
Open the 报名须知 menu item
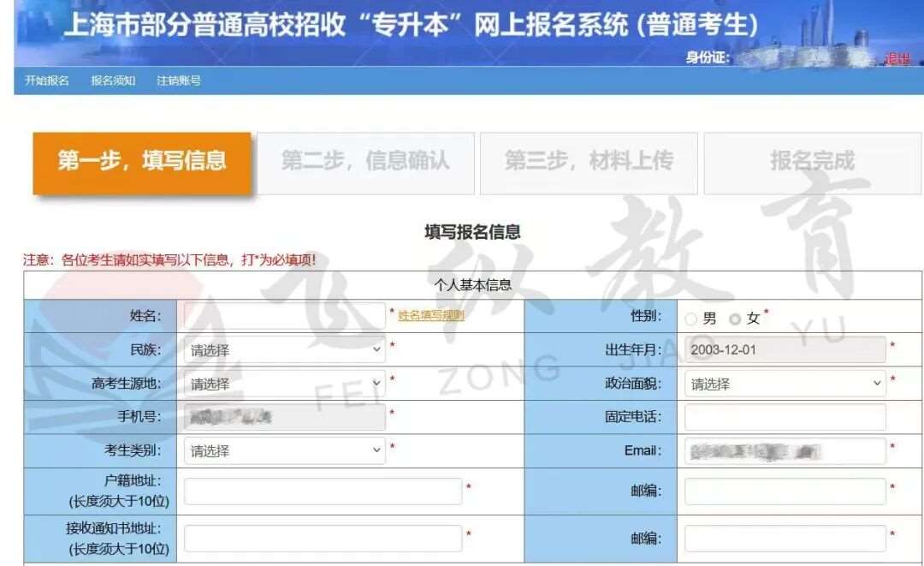point(113,80)
